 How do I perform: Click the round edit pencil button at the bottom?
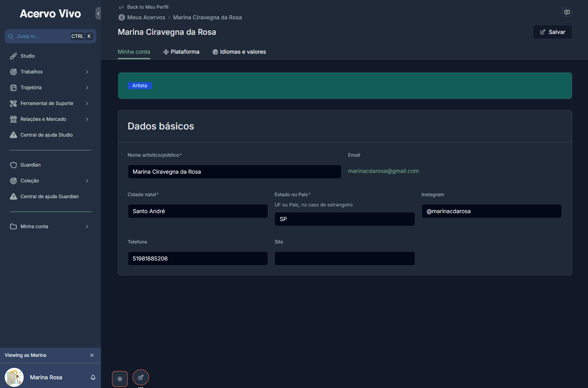coord(141,377)
